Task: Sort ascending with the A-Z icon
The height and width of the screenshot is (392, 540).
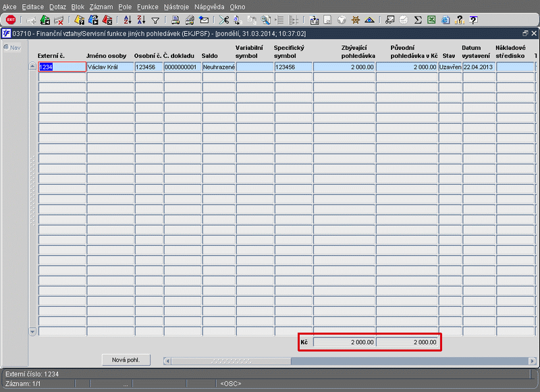Action: coord(128,20)
